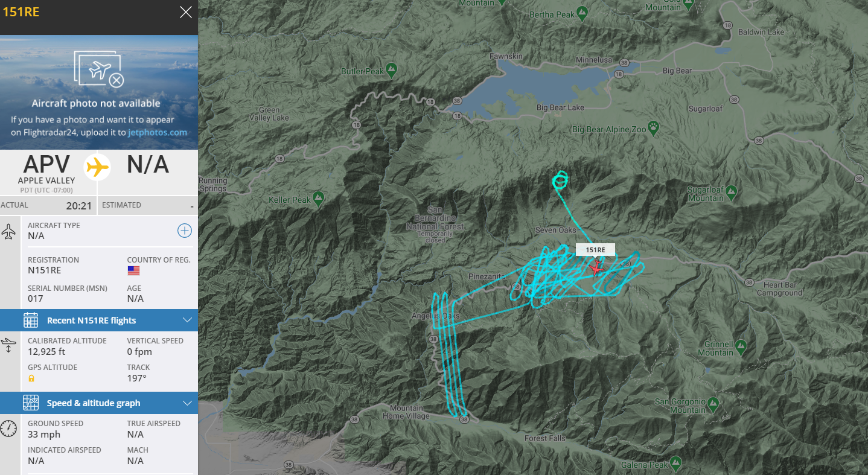Click the plus icon beside Aircraft Type
Viewport: 868px width, 475px height.
[185, 231]
